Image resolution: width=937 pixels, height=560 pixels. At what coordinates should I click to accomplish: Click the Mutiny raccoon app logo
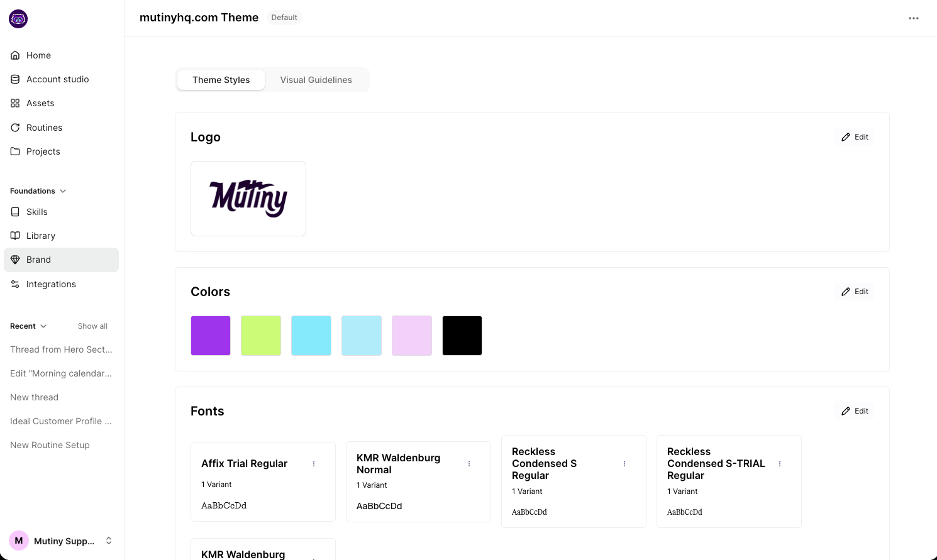click(x=18, y=19)
